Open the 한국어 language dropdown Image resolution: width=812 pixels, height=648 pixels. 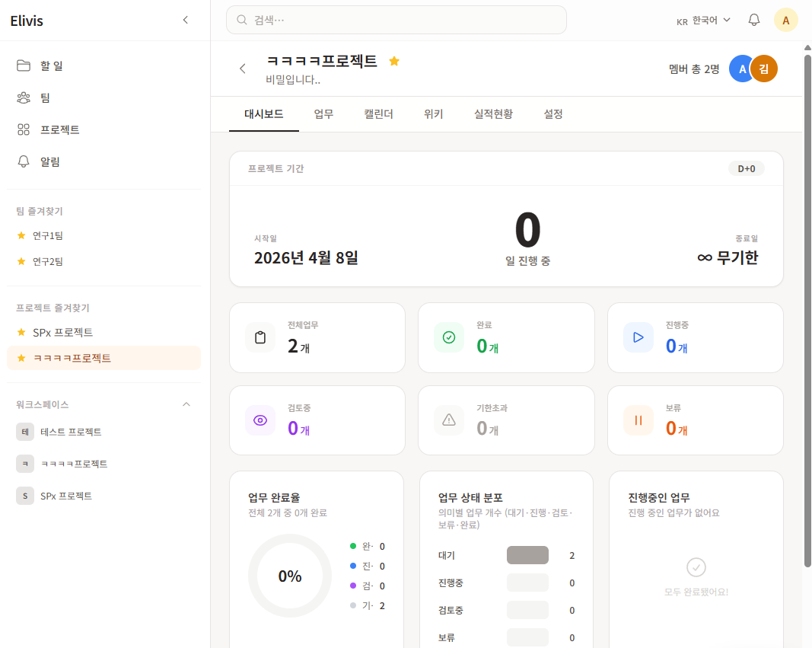tap(703, 21)
